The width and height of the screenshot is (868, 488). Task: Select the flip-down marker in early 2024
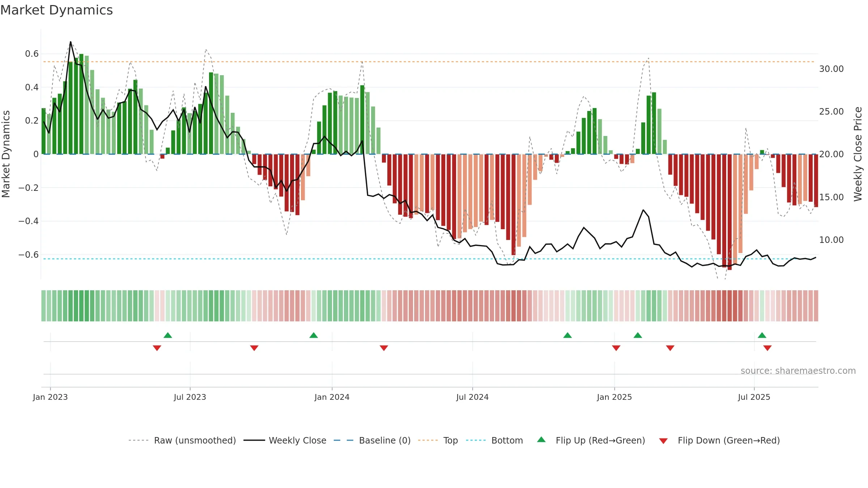(384, 348)
